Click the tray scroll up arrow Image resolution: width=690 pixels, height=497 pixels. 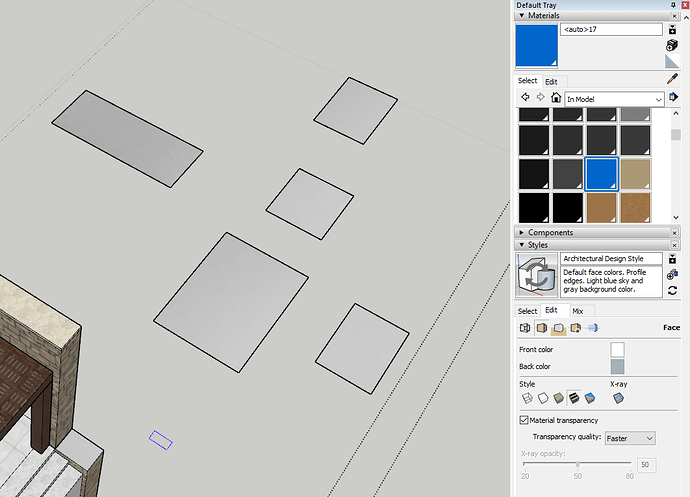tap(686, 18)
